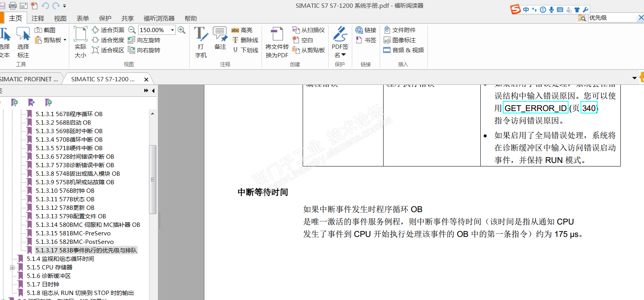Redo the last undone action
This screenshot has height=300, width=644.
[x=56, y=6]
